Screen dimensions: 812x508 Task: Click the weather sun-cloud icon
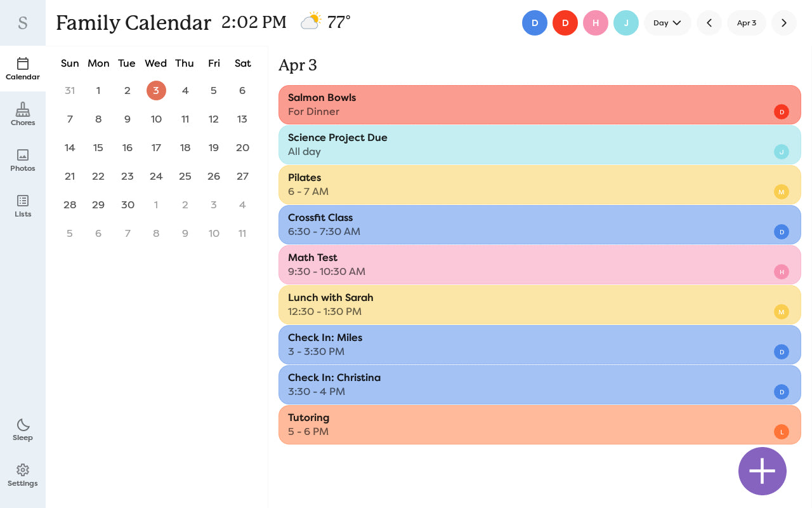tap(311, 22)
